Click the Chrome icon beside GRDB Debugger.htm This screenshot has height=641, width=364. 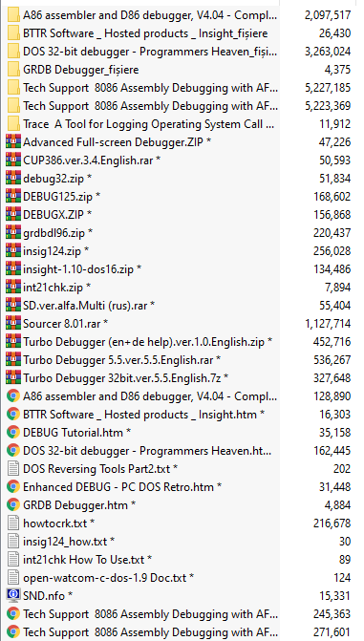[x=13, y=504]
